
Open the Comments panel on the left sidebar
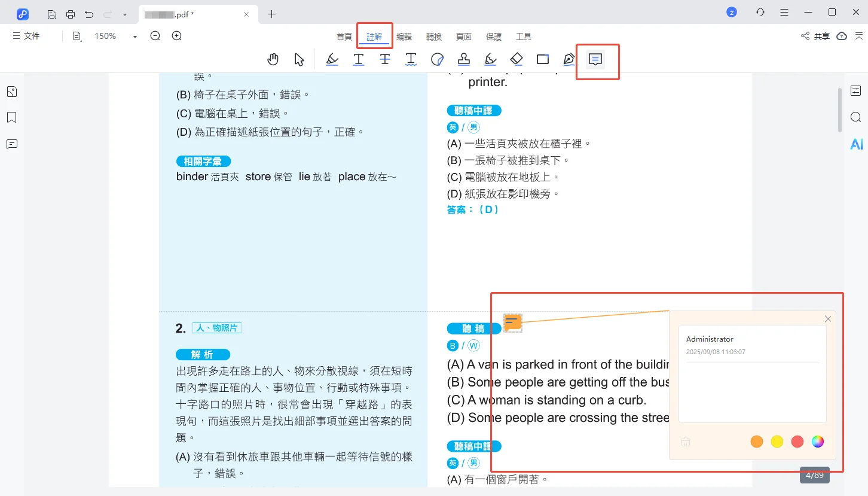[x=12, y=144]
